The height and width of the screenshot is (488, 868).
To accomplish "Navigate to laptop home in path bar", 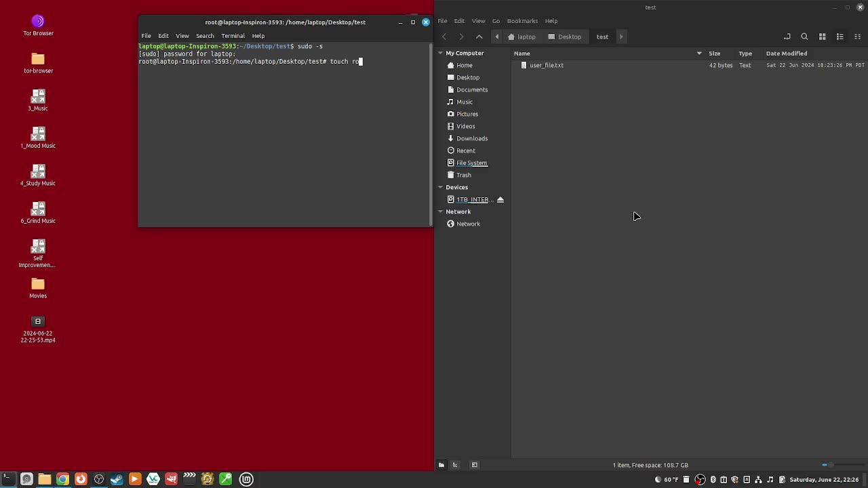I will (x=521, y=37).
